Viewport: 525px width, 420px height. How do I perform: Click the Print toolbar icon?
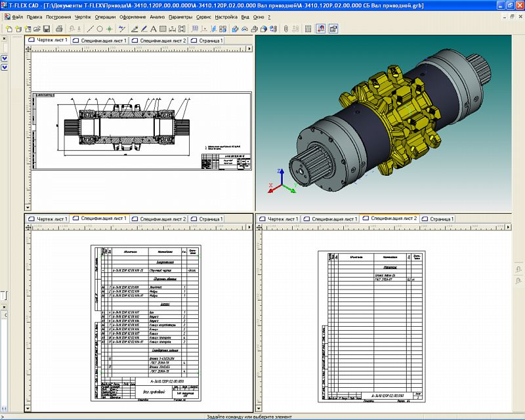pos(59,29)
